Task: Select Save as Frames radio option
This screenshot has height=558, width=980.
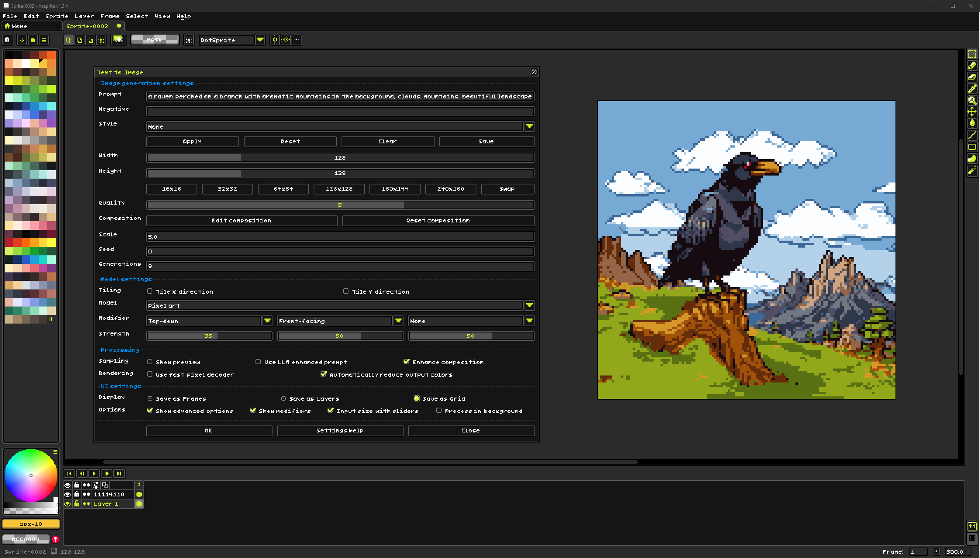Action: tap(150, 398)
